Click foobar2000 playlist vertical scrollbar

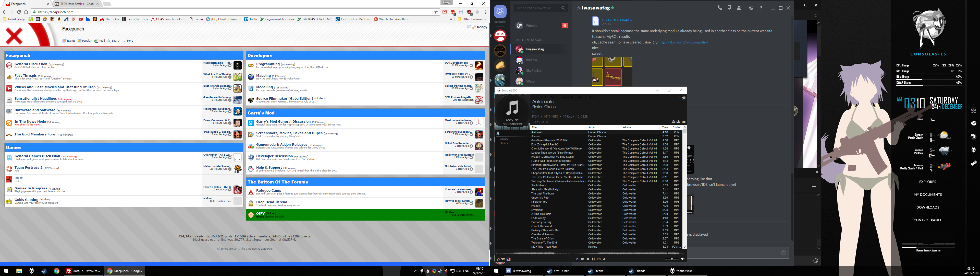click(684, 187)
